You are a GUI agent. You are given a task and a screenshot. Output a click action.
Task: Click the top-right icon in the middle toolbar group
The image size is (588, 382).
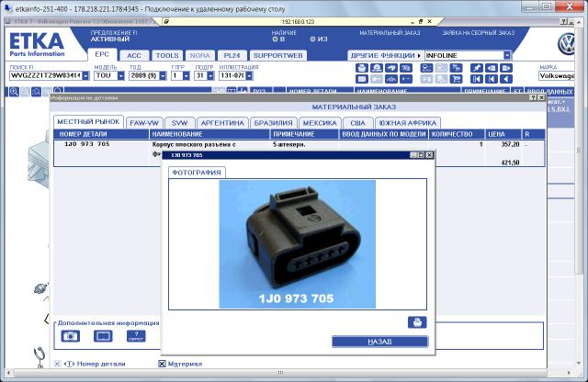coord(457,68)
